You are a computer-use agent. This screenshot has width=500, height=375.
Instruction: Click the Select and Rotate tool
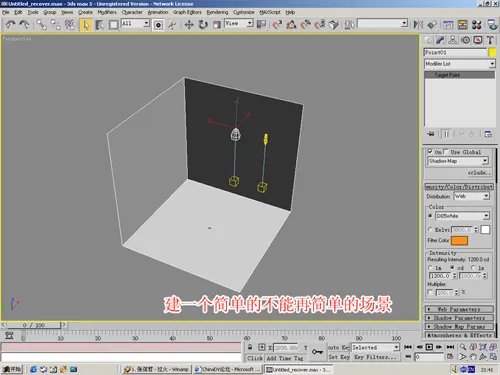click(203, 24)
